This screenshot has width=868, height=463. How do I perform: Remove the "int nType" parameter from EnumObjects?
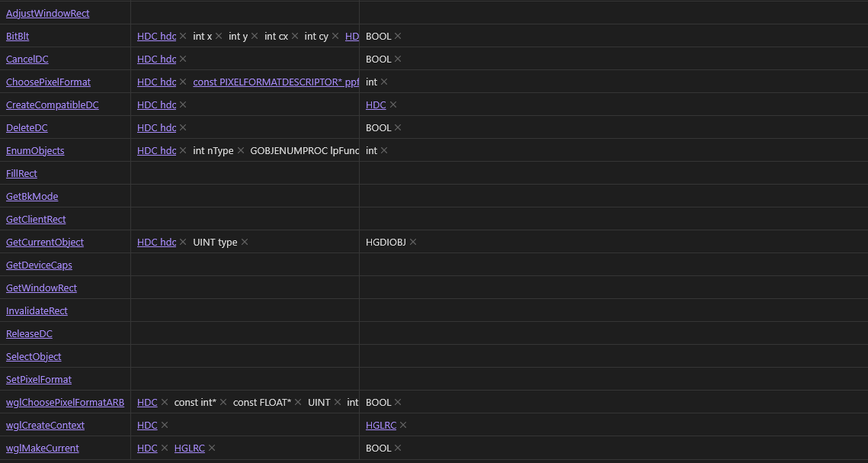click(x=240, y=150)
